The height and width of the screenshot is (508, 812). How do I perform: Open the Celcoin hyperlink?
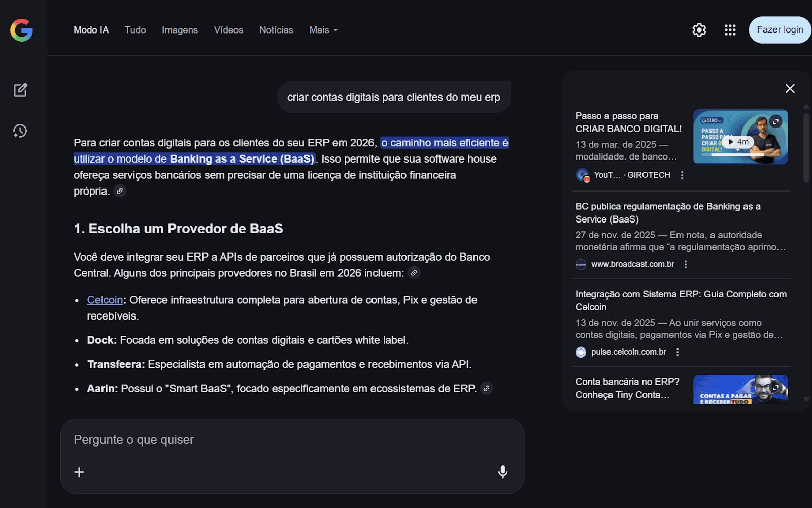105,300
